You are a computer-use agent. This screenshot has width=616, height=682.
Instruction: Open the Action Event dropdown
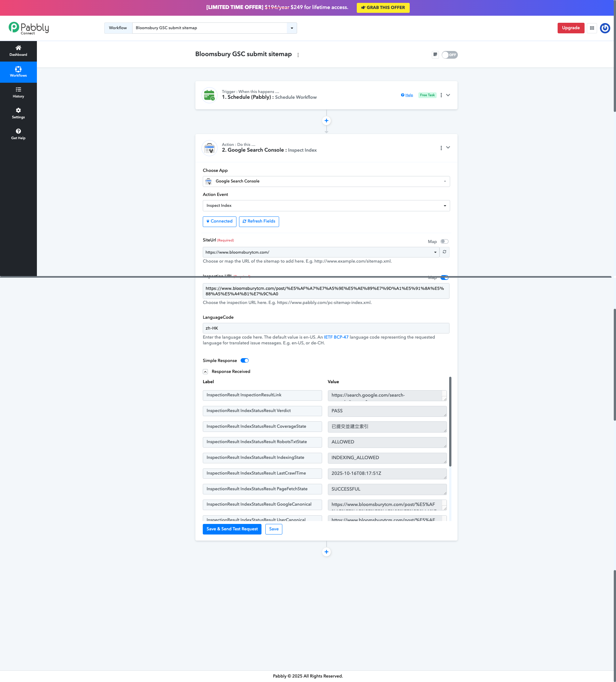[x=326, y=206]
